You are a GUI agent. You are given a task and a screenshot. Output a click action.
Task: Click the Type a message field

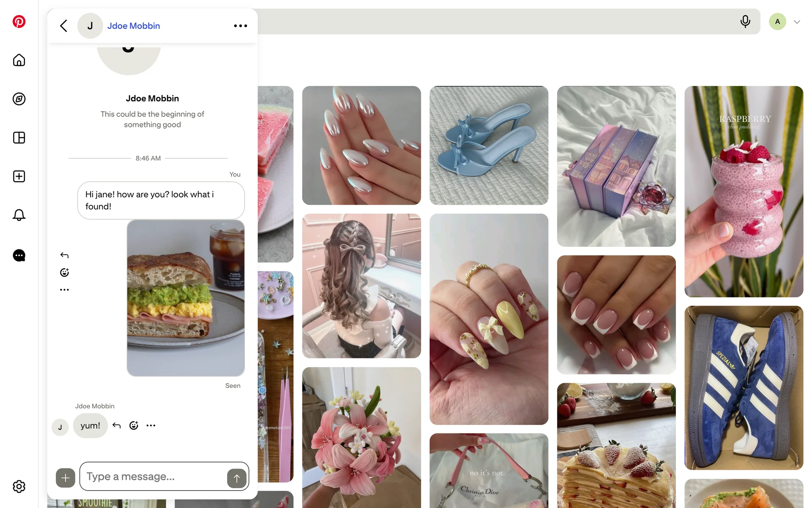click(153, 477)
